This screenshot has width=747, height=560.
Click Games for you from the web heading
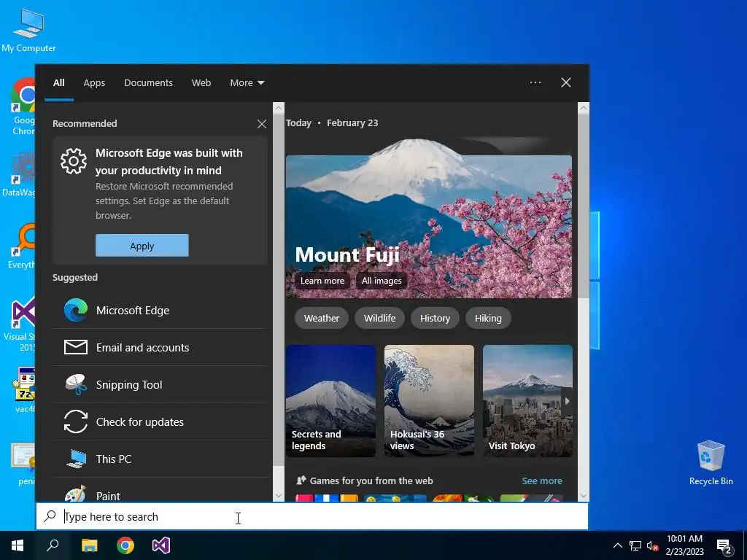coord(371,481)
